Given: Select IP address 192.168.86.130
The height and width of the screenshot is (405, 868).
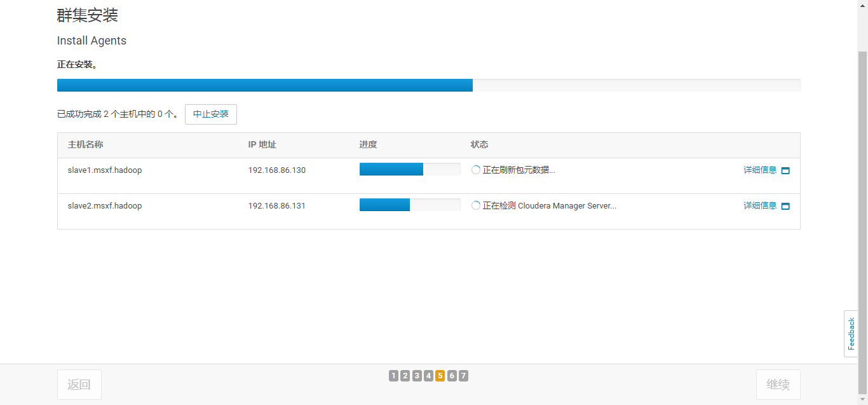Looking at the screenshot, I should tap(277, 170).
